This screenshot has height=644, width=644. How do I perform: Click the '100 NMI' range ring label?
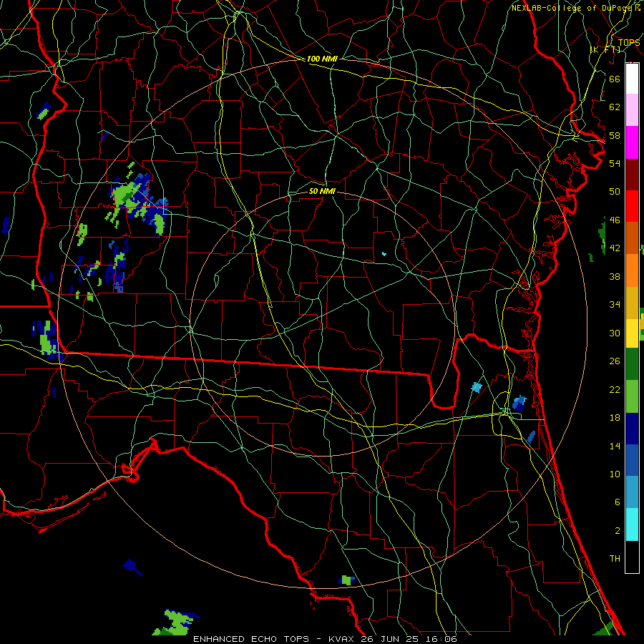pos(322,59)
